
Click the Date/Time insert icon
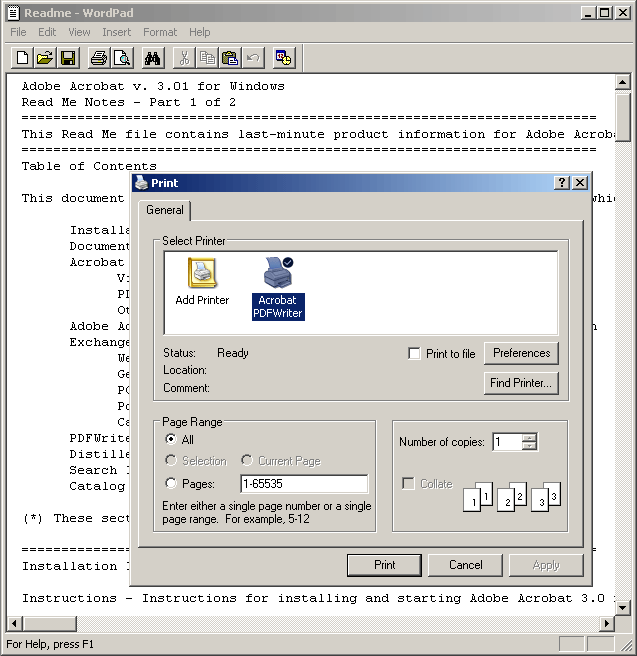click(x=284, y=58)
